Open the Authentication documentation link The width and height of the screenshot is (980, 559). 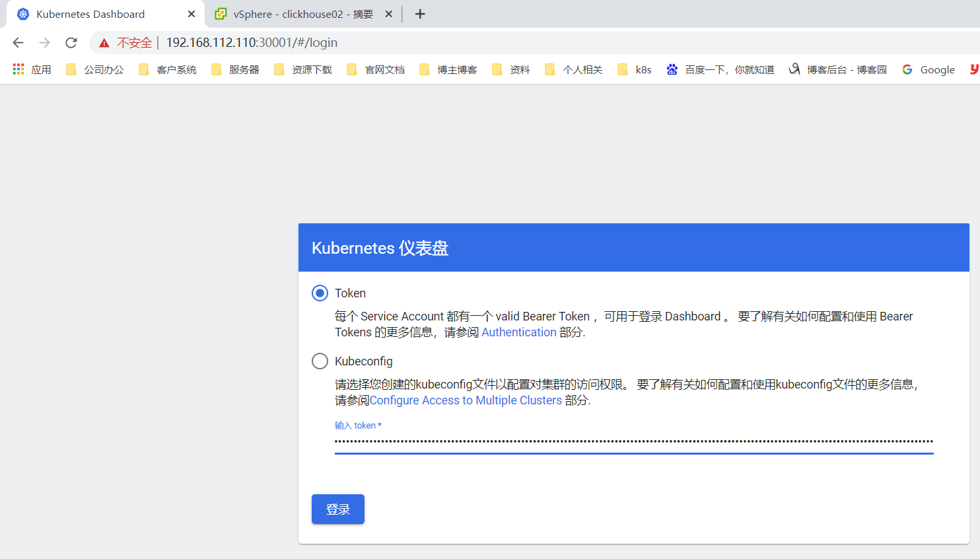coord(519,332)
